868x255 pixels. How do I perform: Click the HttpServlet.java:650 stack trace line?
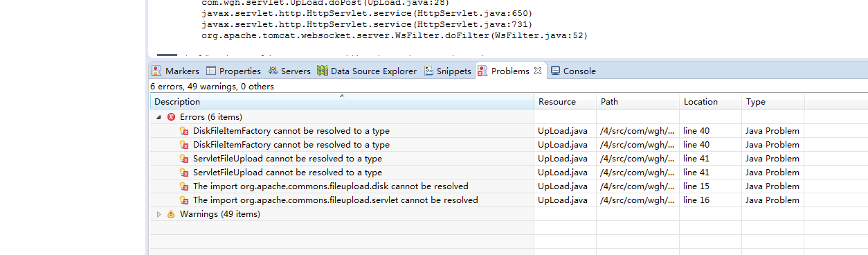pos(367,13)
